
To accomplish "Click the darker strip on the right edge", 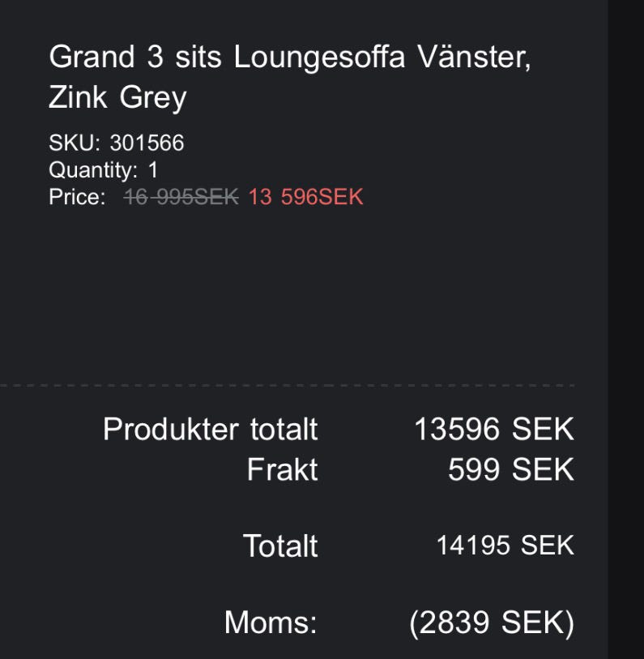I will [625, 324].
